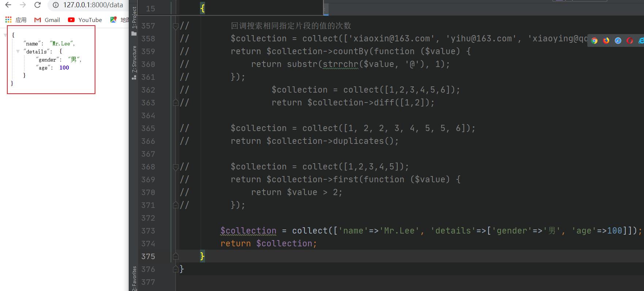Image resolution: width=644 pixels, height=291 pixels.
Task: Open page preview in Safari icon
Action: pyautogui.click(x=618, y=41)
